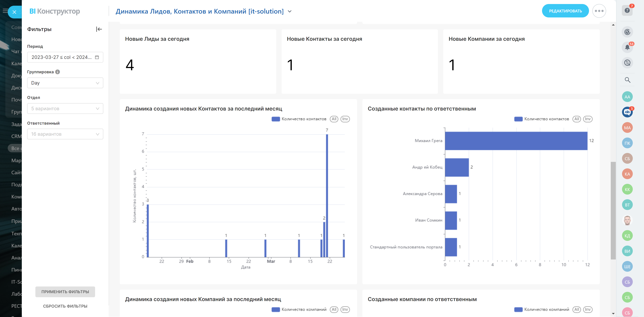Close the BI Конструктор slider panel
The image size is (644, 317).
coord(14,12)
